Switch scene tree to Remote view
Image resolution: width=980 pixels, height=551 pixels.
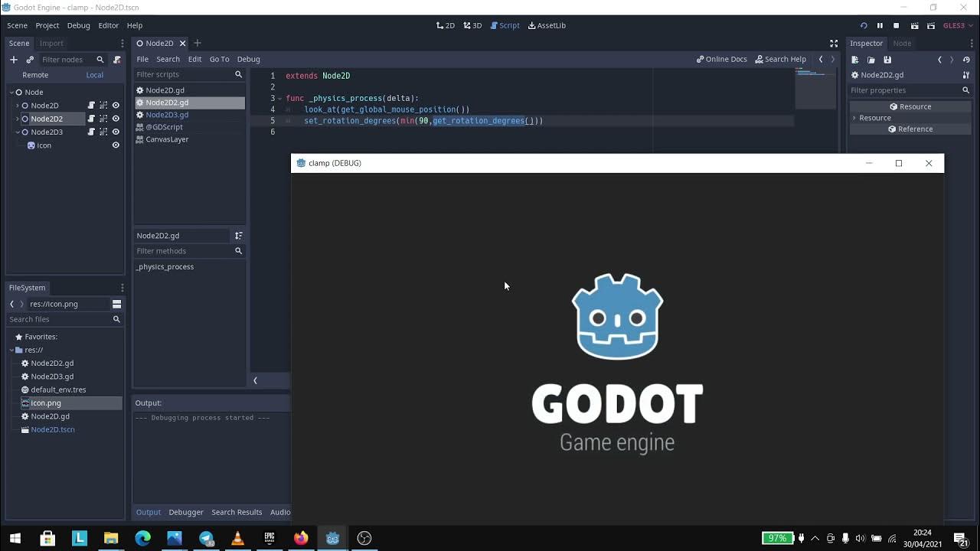coord(35,75)
